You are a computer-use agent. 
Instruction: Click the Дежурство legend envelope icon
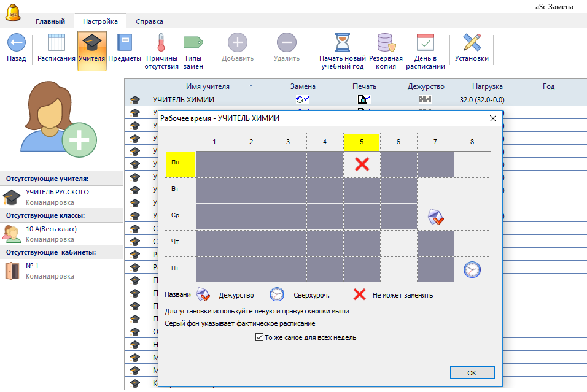(203, 294)
